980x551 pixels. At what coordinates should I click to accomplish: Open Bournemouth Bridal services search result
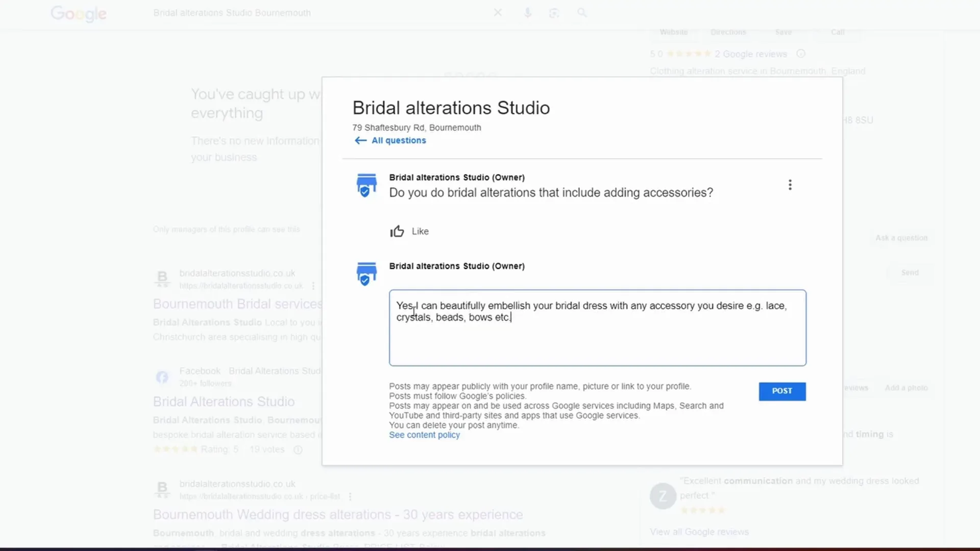point(238,304)
